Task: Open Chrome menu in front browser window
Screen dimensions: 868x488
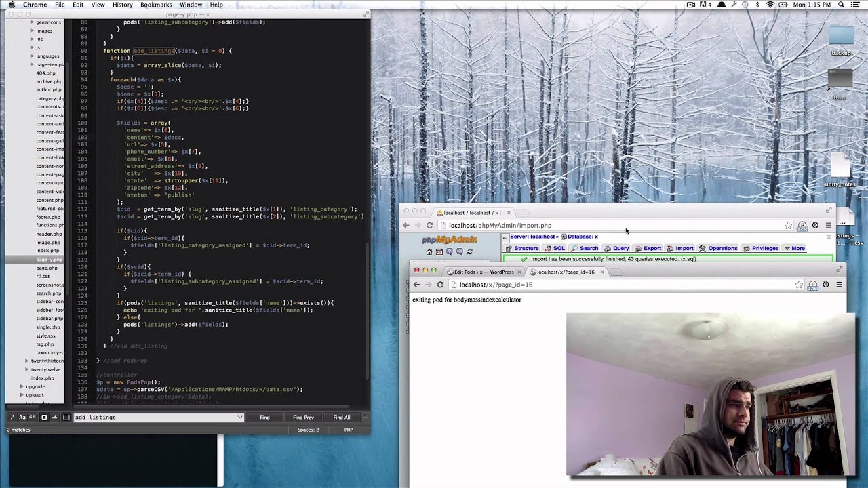Action: (x=839, y=285)
